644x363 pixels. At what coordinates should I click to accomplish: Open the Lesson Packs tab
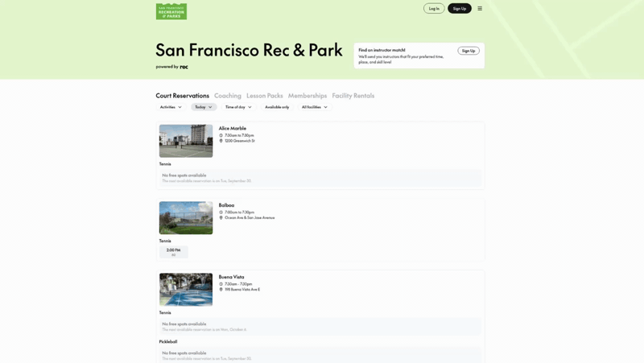point(265,96)
